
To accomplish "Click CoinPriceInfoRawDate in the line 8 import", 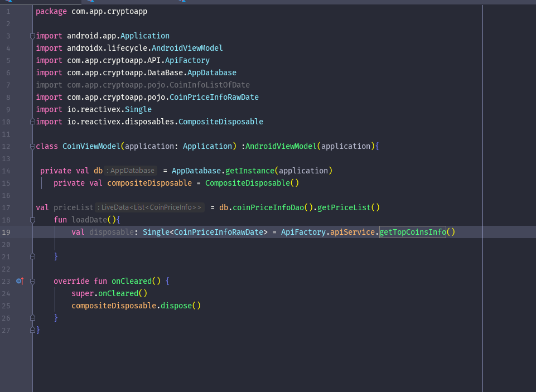I will tap(214, 97).
